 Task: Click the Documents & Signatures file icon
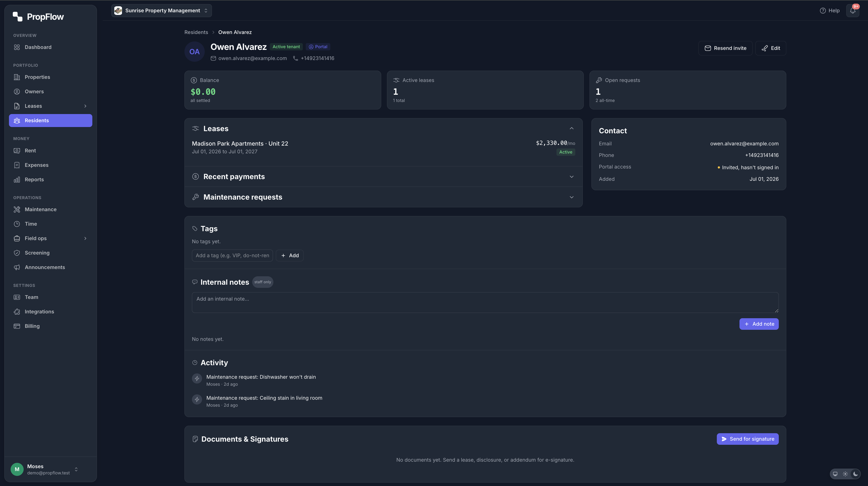pyautogui.click(x=195, y=439)
